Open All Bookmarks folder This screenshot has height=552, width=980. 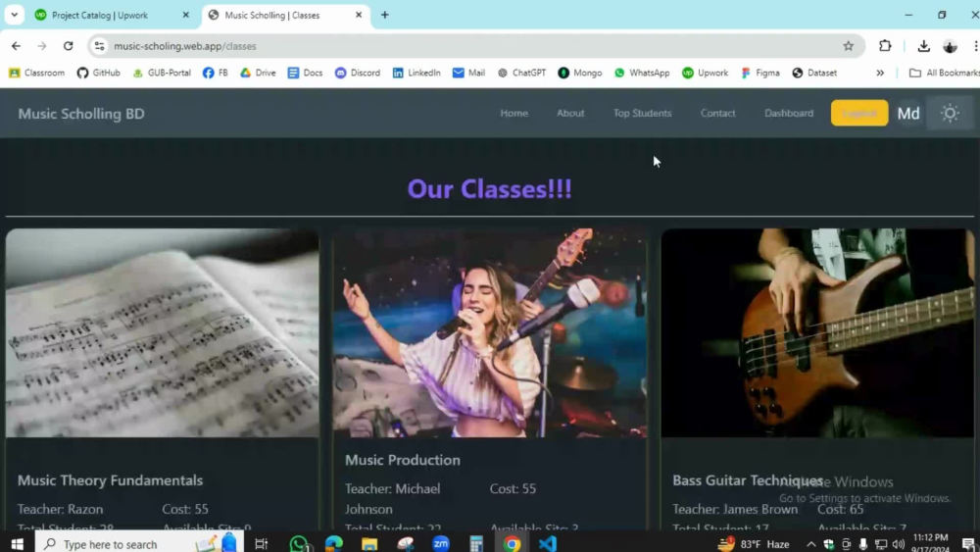coord(945,74)
